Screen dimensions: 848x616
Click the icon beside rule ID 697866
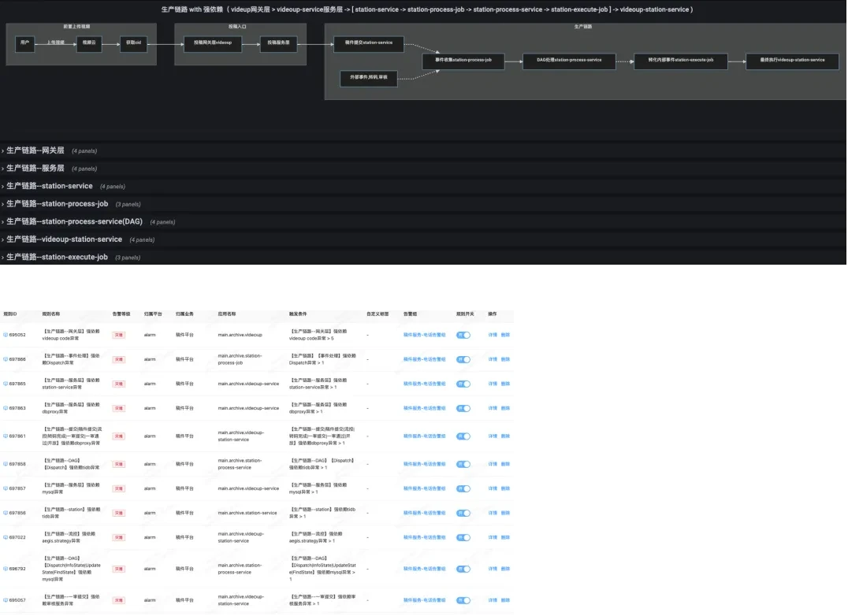[x=6, y=359]
